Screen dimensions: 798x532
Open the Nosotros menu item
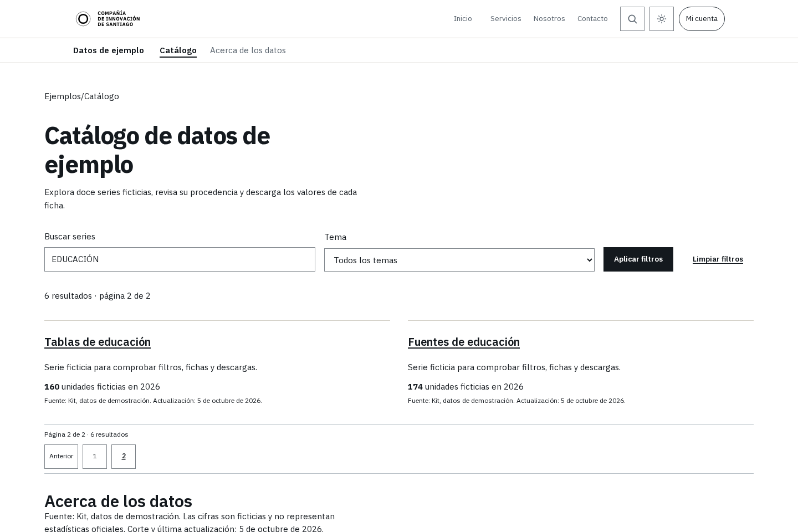point(549,19)
